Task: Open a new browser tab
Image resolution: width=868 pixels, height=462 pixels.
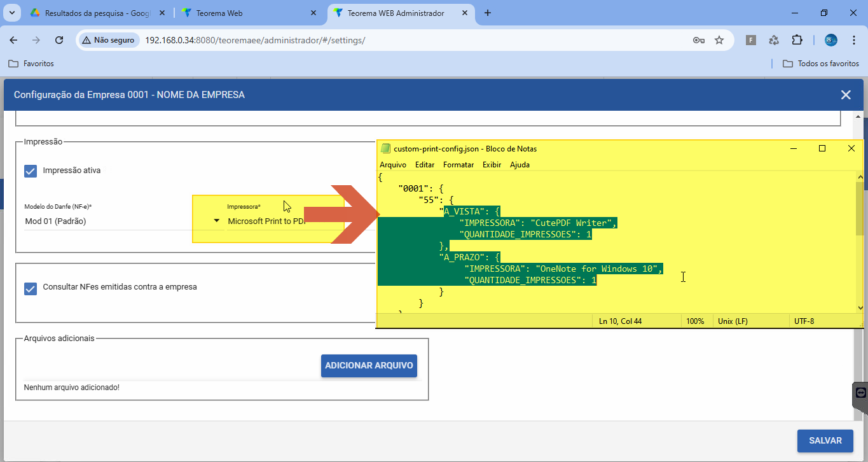Action: point(488,13)
